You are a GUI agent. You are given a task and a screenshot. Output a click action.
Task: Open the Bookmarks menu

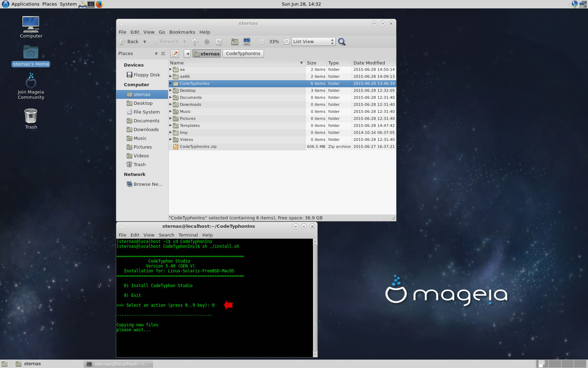click(182, 32)
